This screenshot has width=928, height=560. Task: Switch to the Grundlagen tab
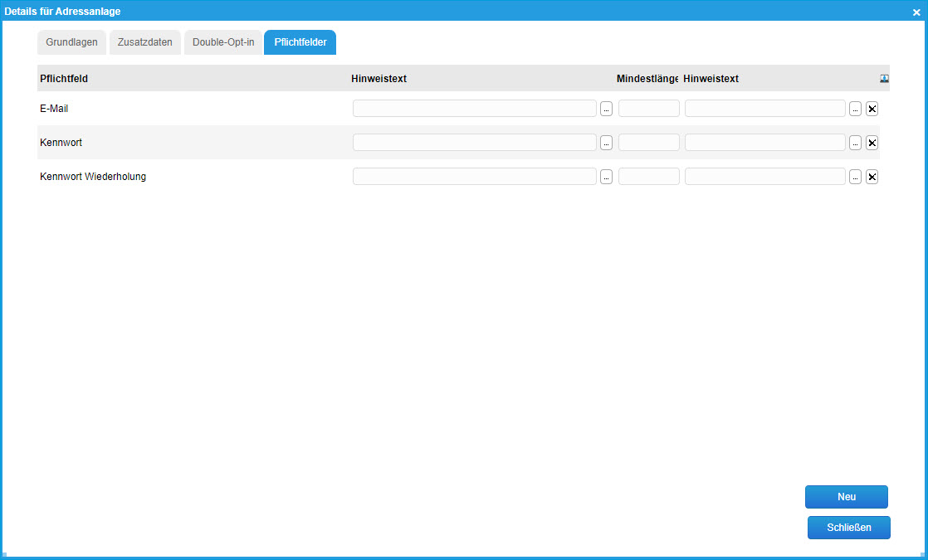click(71, 42)
